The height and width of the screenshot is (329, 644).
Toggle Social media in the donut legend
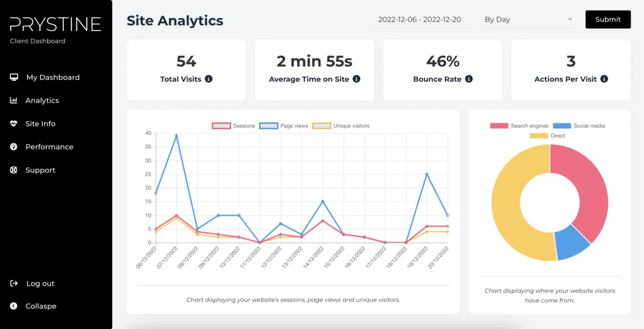pos(579,126)
